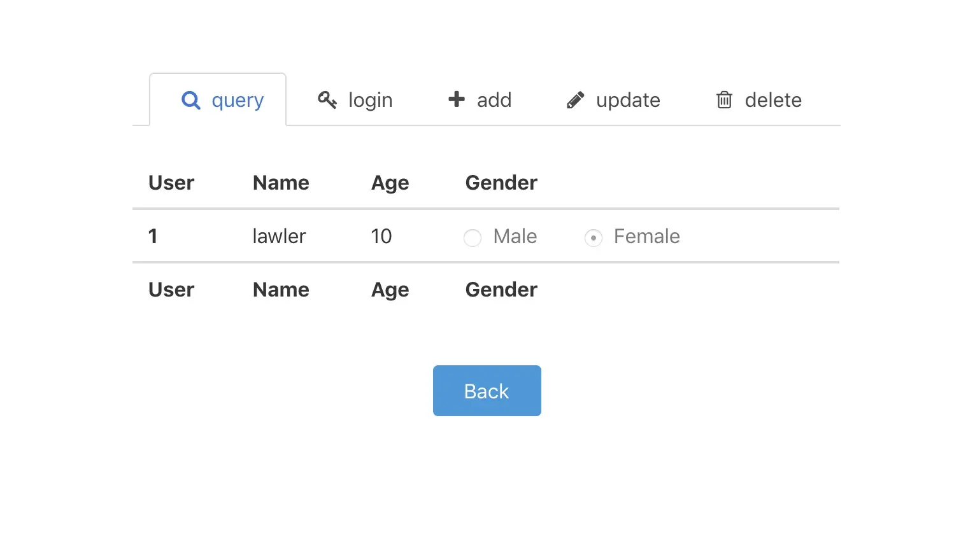Screen dimensions: 968x560
Task: Click the Age column header
Action: [390, 183]
